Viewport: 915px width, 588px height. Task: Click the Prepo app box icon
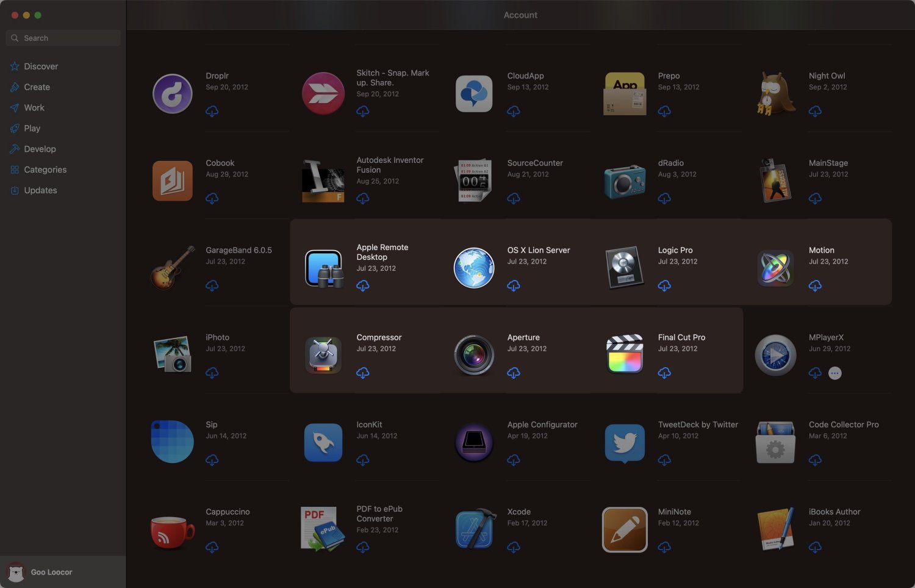coord(625,93)
